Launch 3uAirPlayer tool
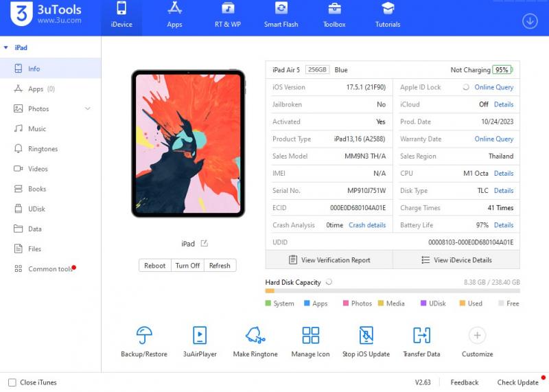549x392 pixels. (x=200, y=335)
